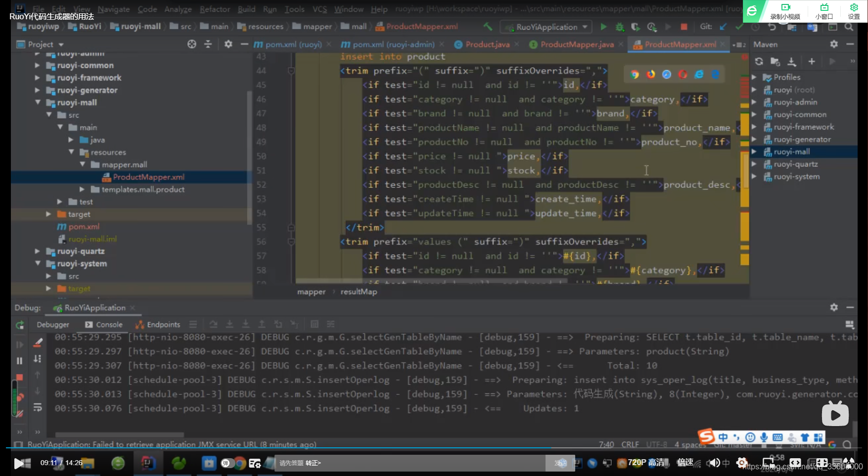Play the video with the bottom-left play button
This screenshot has width=868, height=476.
[20, 463]
